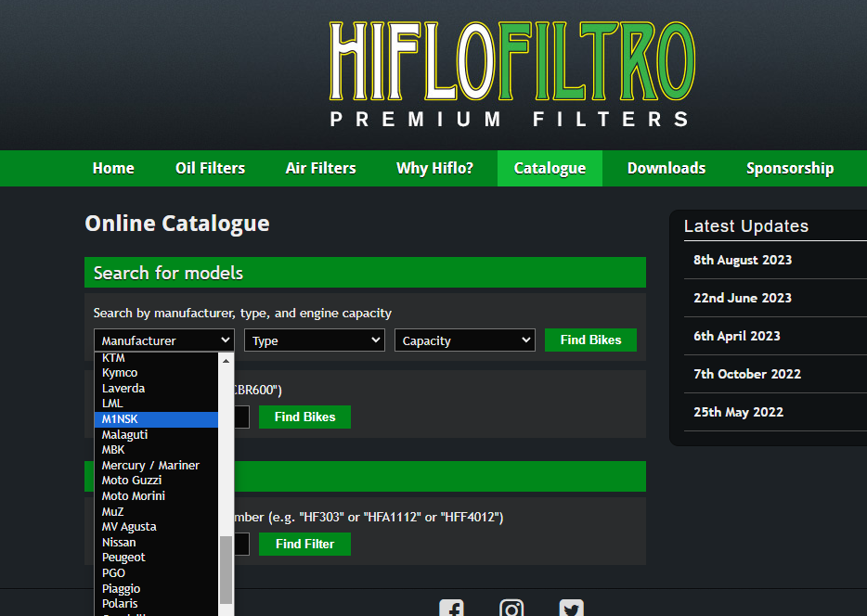Pick Polaris from the list
The height and width of the screenshot is (616, 867).
tap(157, 603)
